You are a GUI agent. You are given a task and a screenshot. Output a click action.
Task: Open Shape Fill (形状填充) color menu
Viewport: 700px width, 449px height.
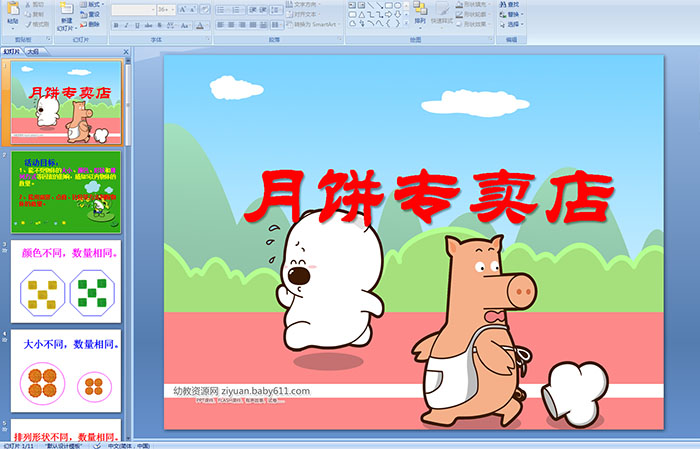[x=474, y=4]
